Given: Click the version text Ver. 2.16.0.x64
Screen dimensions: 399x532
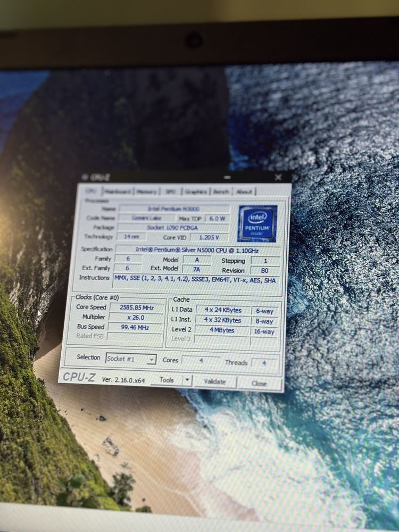Looking at the screenshot, I should click(x=123, y=380).
